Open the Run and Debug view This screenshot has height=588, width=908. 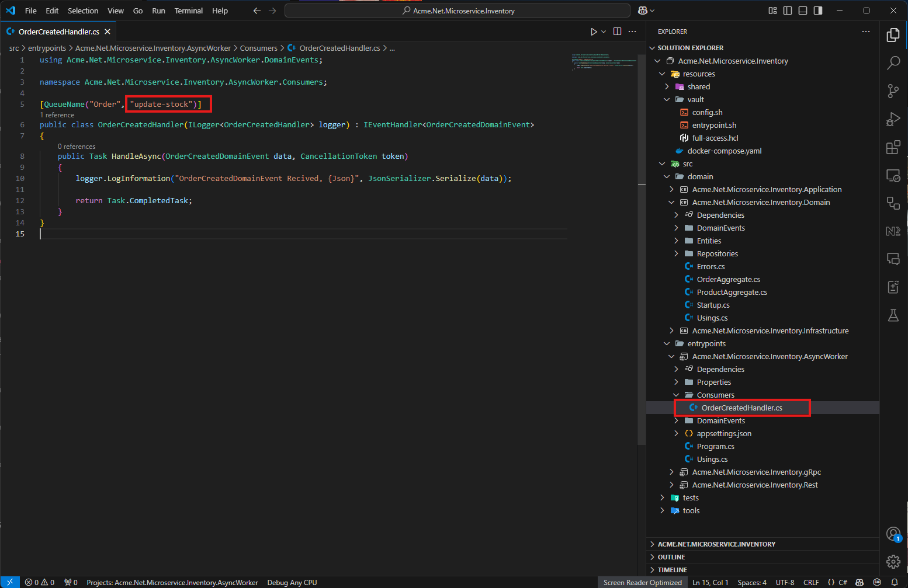[x=893, y=119]
